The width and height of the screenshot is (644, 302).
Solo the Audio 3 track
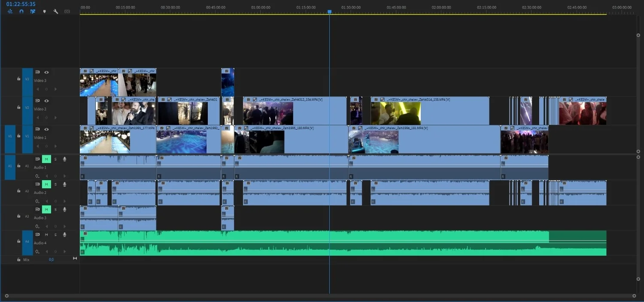[55, 209]
